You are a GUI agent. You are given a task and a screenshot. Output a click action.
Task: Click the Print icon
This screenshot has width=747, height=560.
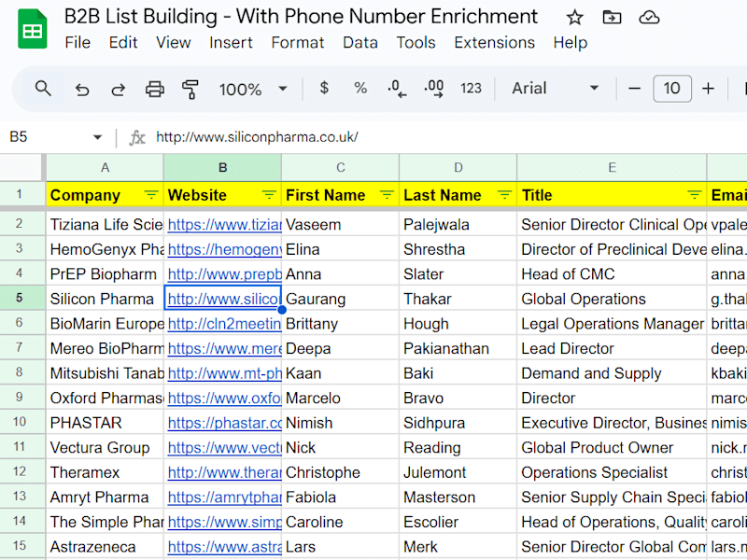(155, 89)
